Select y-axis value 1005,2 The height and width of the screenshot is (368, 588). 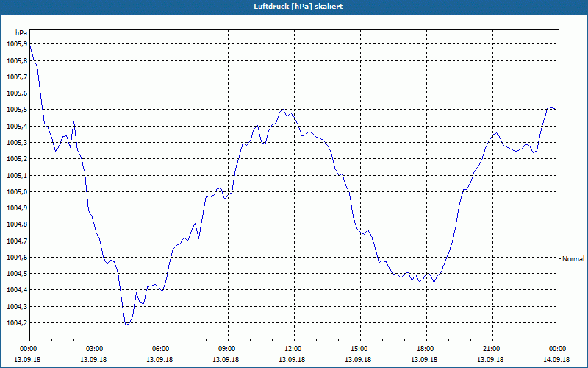[x=17, y=159]
